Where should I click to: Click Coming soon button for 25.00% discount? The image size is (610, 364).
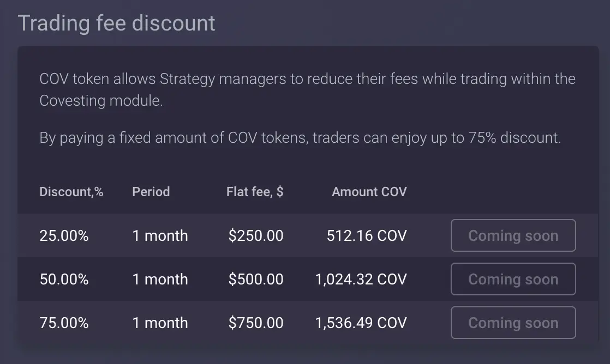click(x=513, y=235)
